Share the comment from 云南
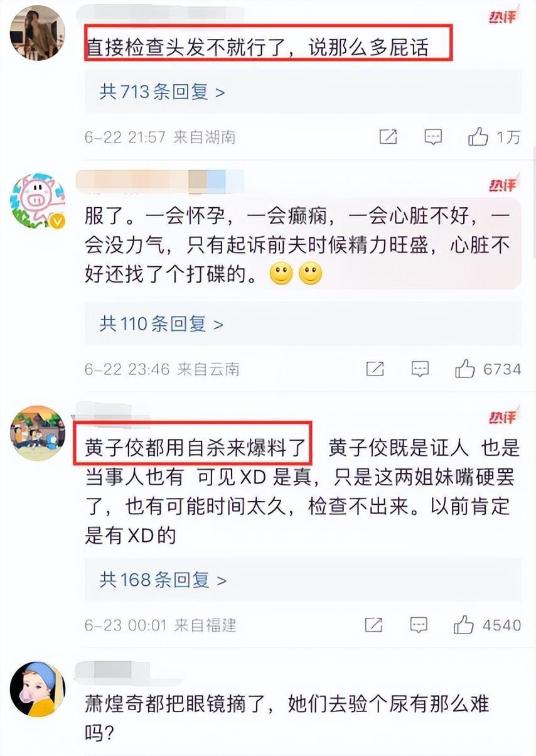536x756 pixels. pyautogui.click(x=375, y=369)
